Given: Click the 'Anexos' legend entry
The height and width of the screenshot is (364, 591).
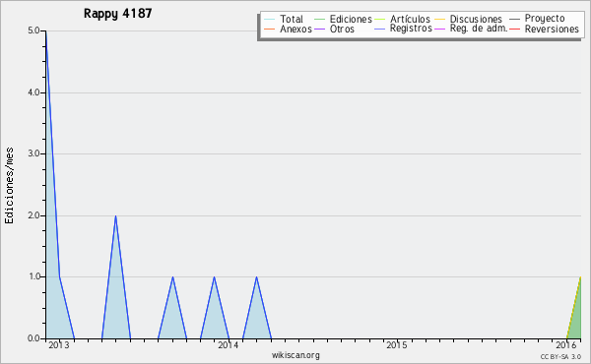Looking at the screenshot, I should (x=295, y=29).
